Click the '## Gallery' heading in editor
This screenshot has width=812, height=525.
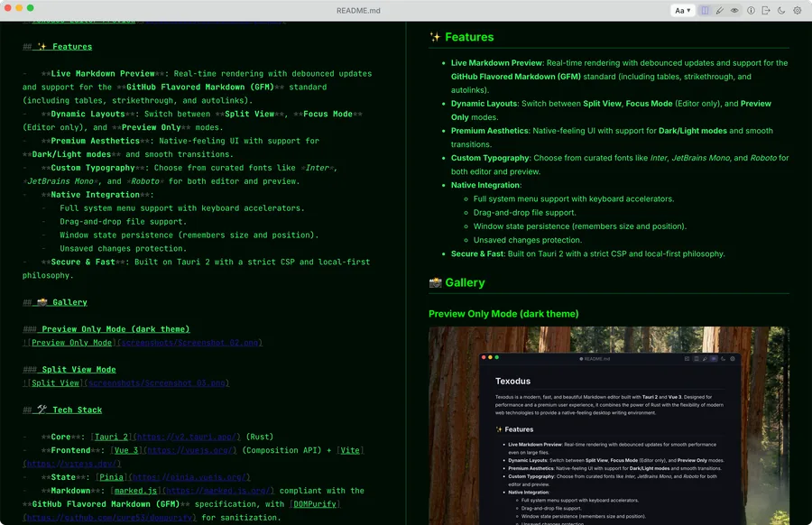(x=55, y=302)
